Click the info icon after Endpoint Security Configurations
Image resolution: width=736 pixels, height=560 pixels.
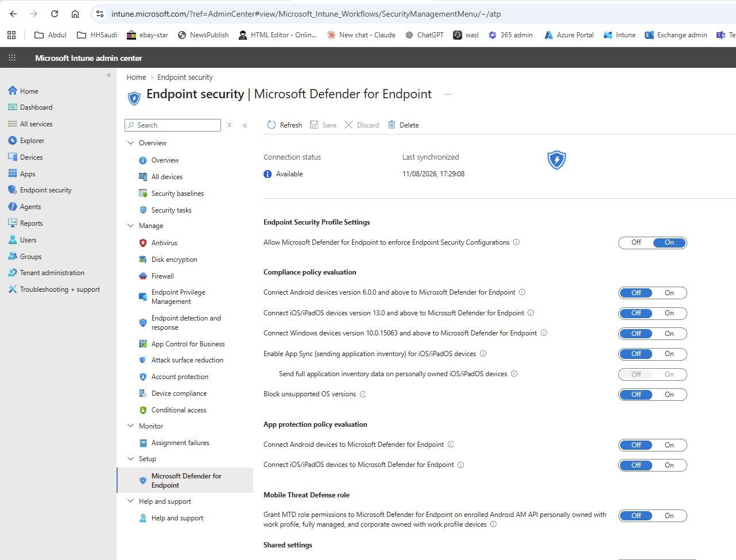(x=516, y=242)
